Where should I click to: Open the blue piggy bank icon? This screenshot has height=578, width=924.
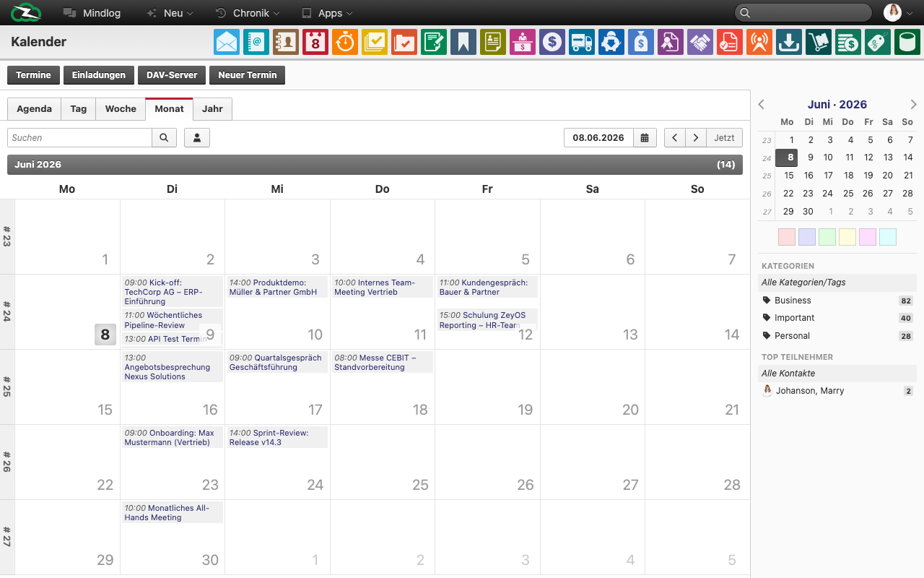pyautogui.click(x=611, y=42)
